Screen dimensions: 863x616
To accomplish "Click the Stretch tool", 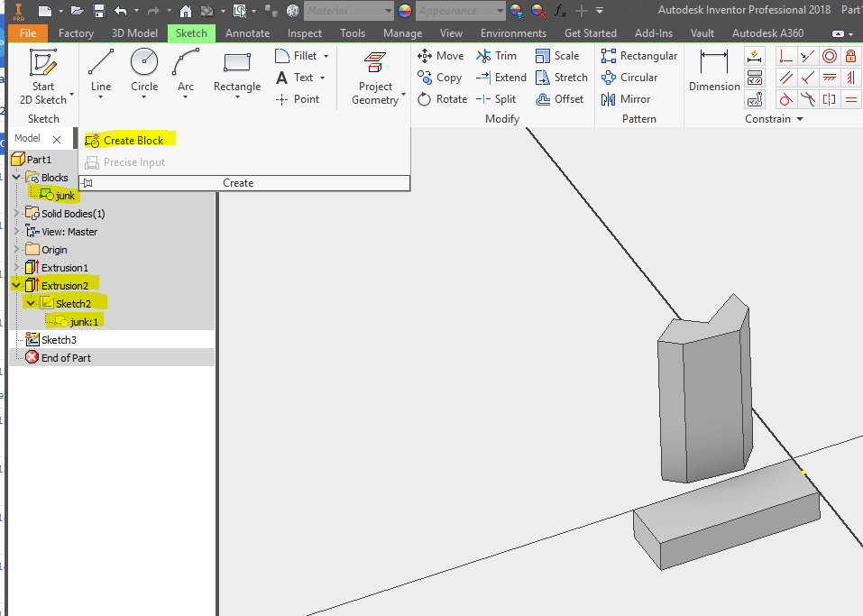I will pyautogui.click(x=562, y=78).
